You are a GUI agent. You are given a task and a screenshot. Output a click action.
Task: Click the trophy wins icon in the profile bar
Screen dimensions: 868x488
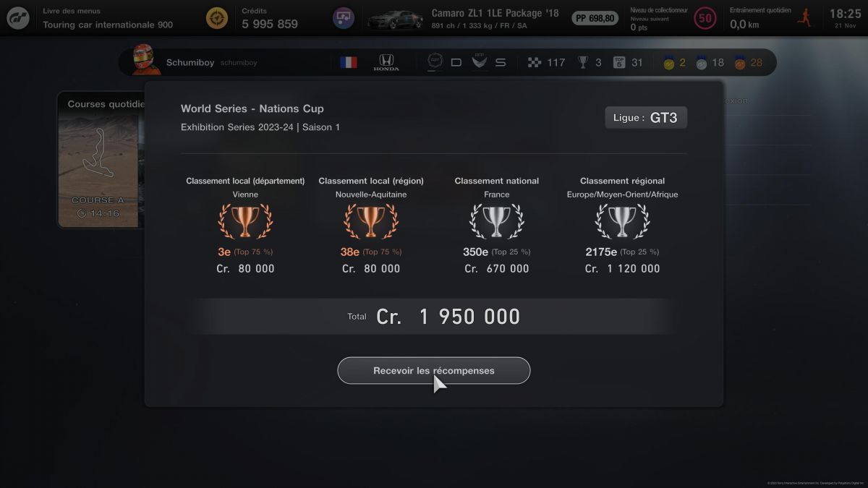[583, 62]
